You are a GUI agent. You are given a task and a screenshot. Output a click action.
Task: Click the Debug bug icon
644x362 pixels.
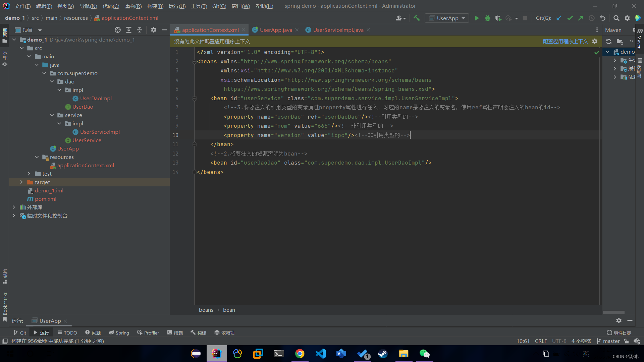[487, 18]
